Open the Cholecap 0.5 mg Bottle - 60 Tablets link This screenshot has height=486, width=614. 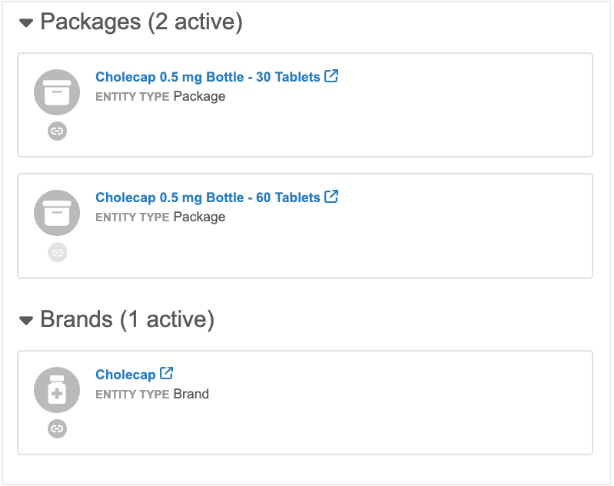coord(207,198)
